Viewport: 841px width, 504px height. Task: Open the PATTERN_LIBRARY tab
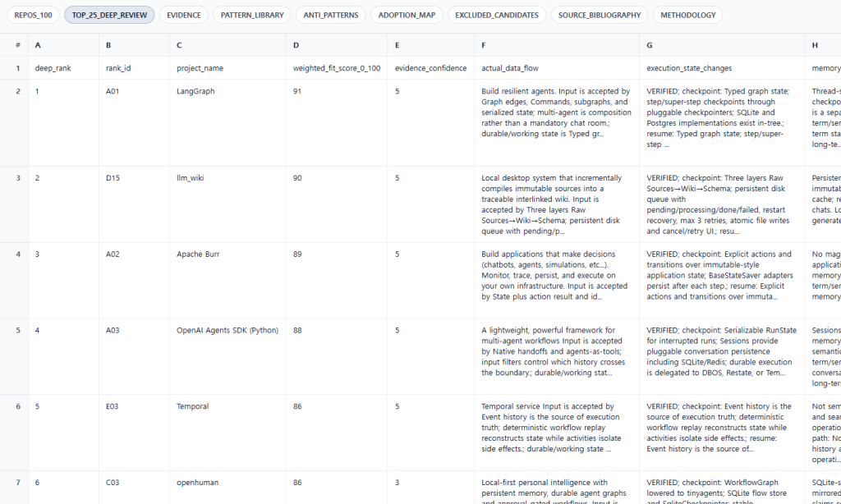tap(252, 15)
